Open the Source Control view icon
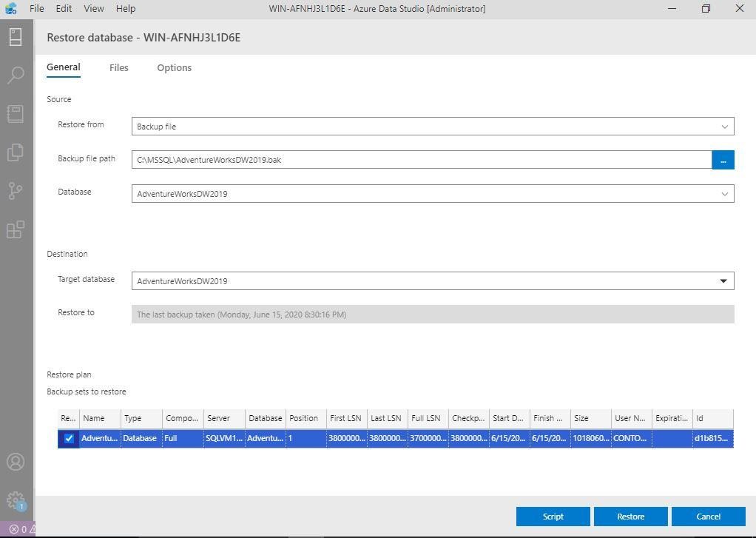Viewport: 756px width, 538px height. tap(16, 191)
